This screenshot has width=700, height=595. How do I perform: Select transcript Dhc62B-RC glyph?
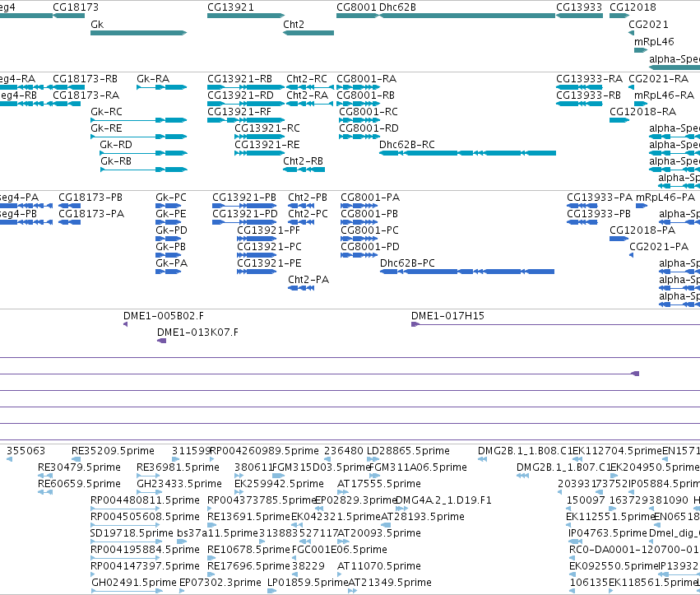(x=467, y=153)
